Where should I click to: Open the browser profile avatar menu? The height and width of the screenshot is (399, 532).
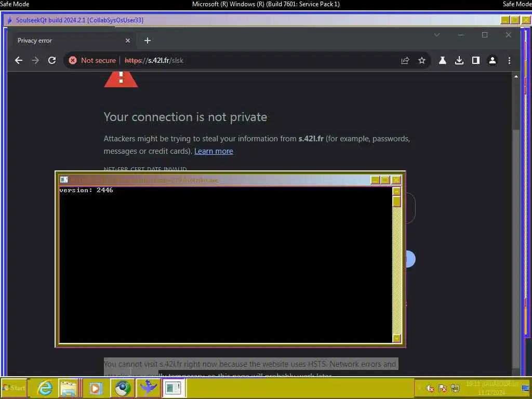pos(493,60)
